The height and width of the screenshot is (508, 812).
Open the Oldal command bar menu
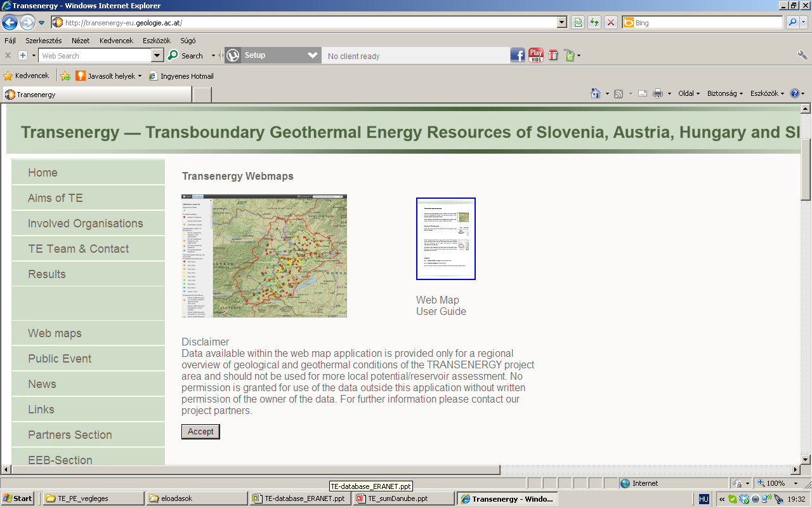[689, 93]
